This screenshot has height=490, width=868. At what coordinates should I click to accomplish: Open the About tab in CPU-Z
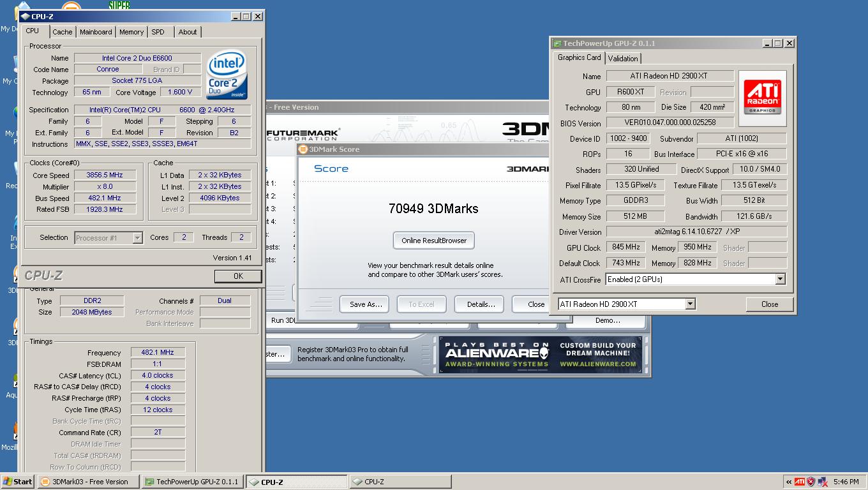(x=188, y=32)
